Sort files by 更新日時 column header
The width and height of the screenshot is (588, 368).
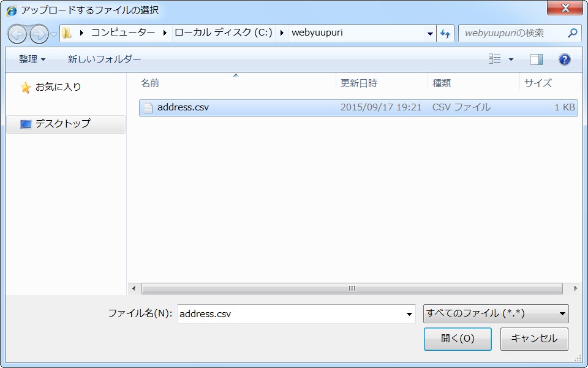tap(359, 83)
